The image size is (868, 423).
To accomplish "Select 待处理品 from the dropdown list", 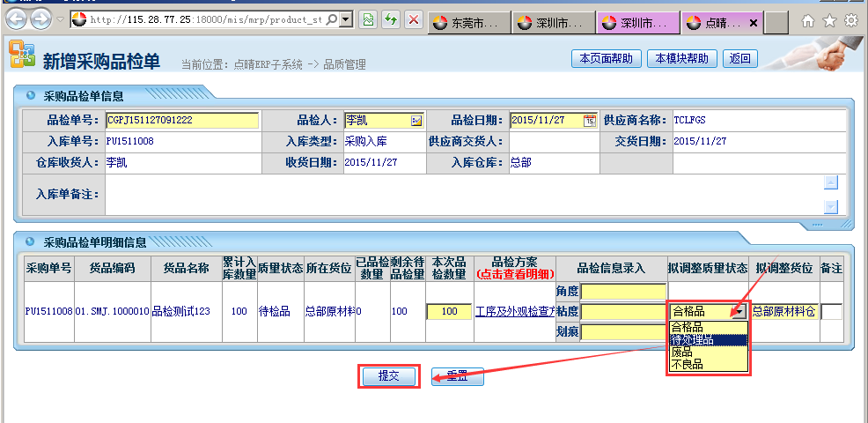I will [693, 339].
